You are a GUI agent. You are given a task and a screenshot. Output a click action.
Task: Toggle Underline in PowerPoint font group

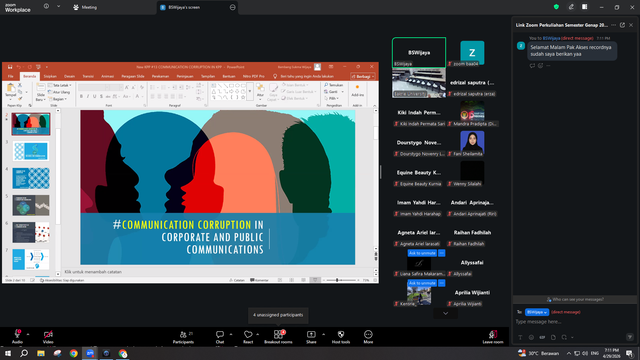coord(94,96)
